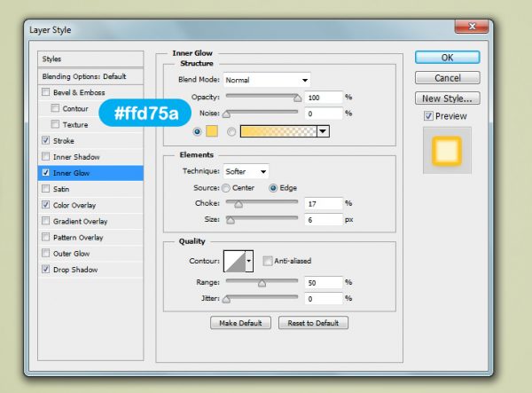Expand the Technique dropdown

point(246,170)
